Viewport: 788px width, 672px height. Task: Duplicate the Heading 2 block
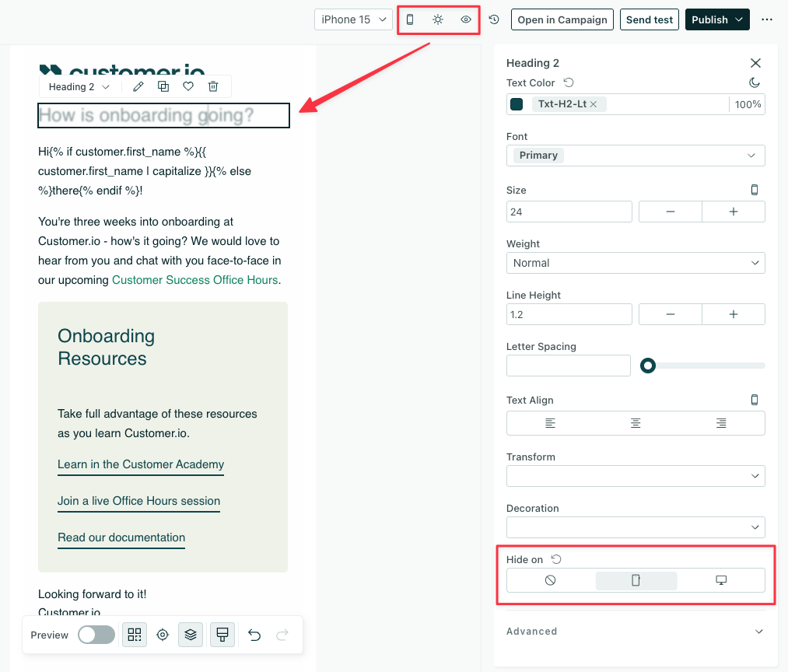click(163, 87)
